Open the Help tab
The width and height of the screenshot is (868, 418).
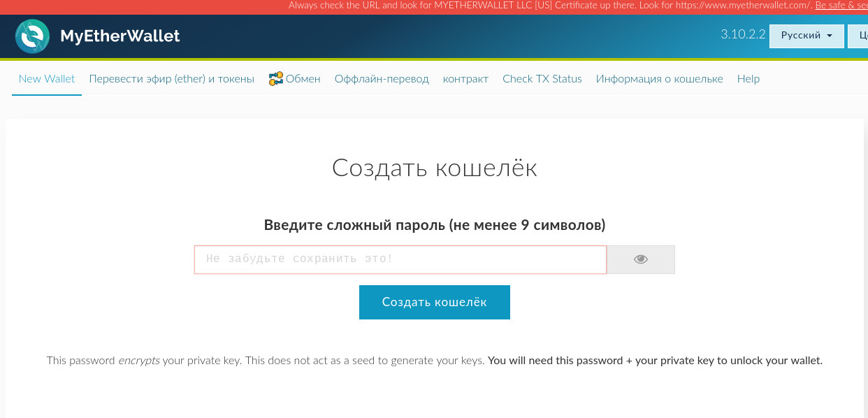pos(748,79)
